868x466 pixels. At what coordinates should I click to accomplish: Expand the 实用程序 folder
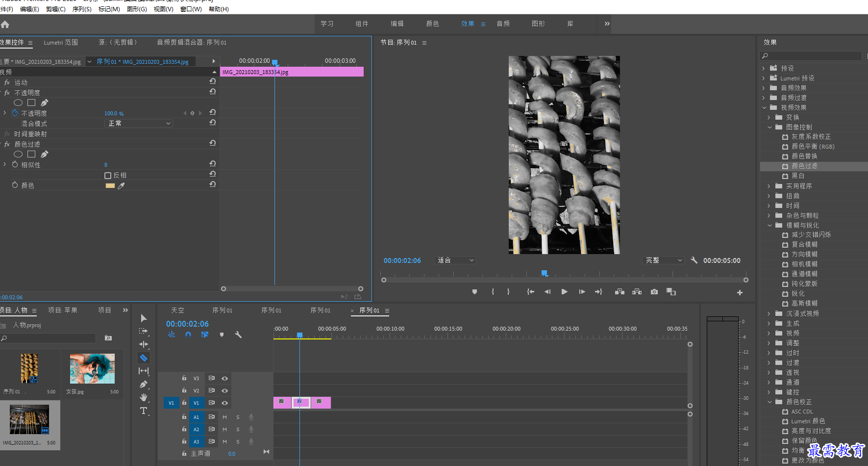click(769, 186)
